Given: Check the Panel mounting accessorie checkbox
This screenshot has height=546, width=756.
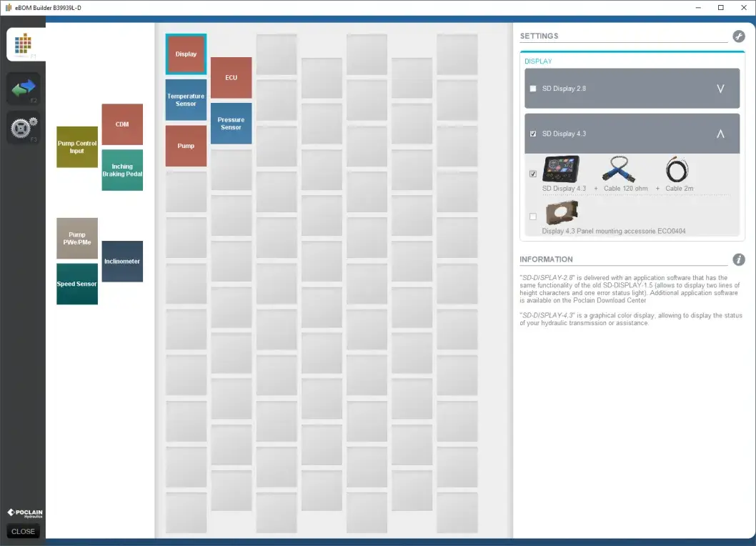Looking at the screenshot, I should pyautogui.click(x=533, y=217).
